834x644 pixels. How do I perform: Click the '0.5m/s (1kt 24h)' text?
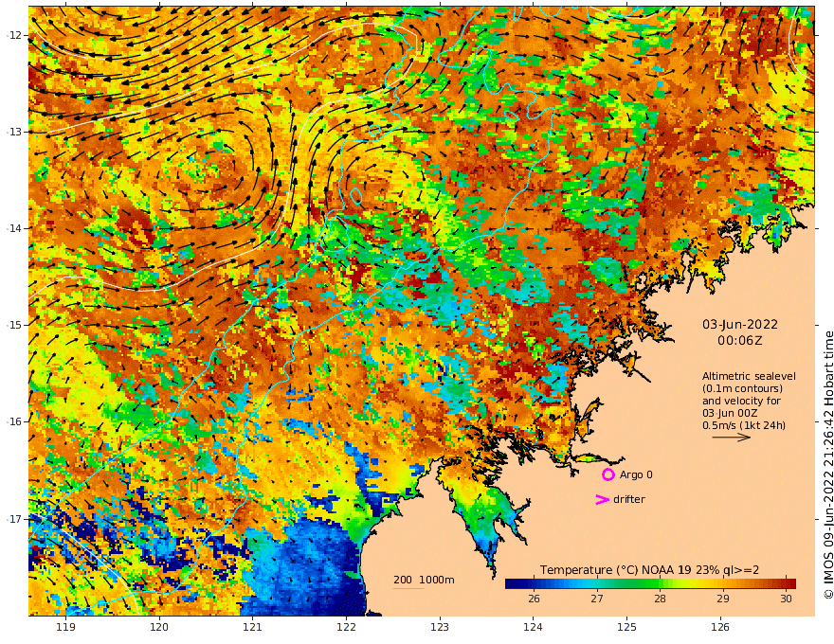point(744,425)
